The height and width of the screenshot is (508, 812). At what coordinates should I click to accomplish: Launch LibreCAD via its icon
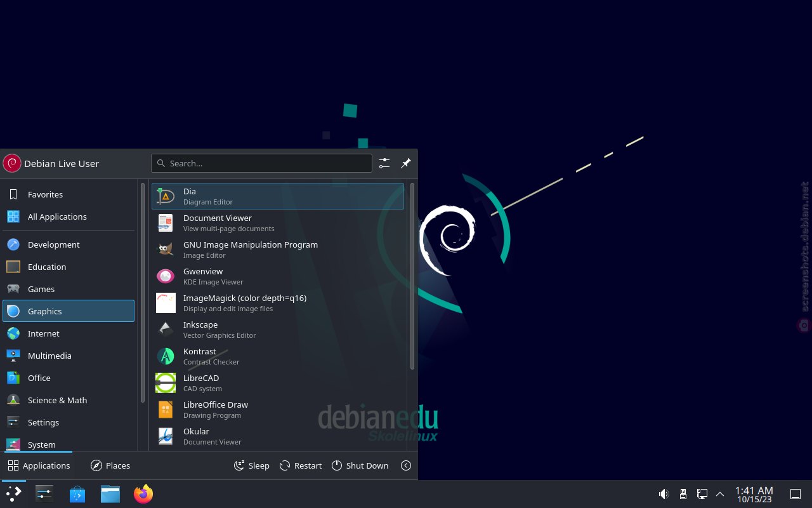coord(166,383)
